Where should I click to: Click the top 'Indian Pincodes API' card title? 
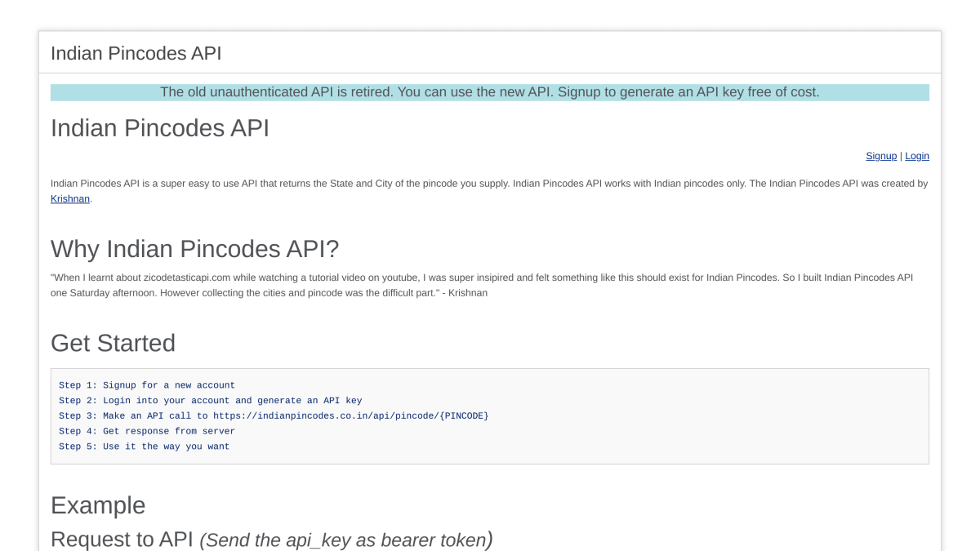[136, 53]
